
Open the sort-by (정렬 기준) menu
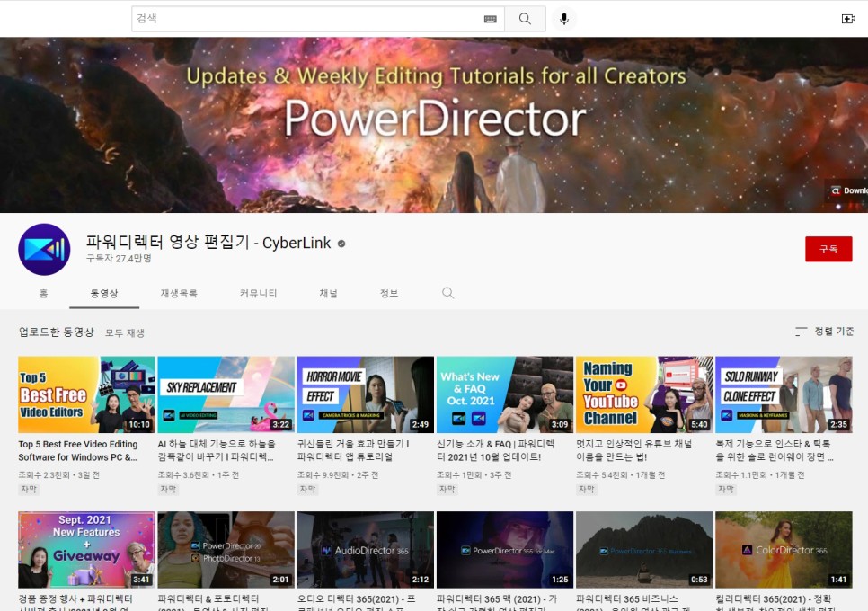824,332
